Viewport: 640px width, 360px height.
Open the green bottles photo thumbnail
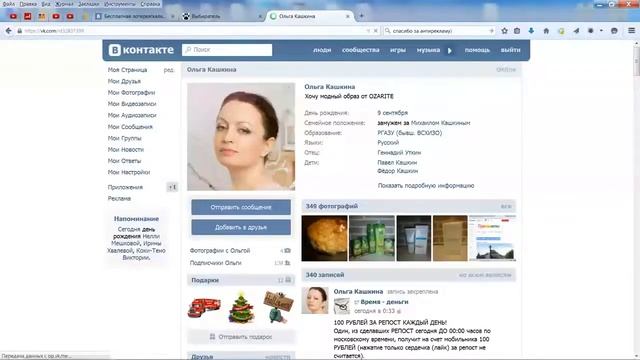(372, 238)
